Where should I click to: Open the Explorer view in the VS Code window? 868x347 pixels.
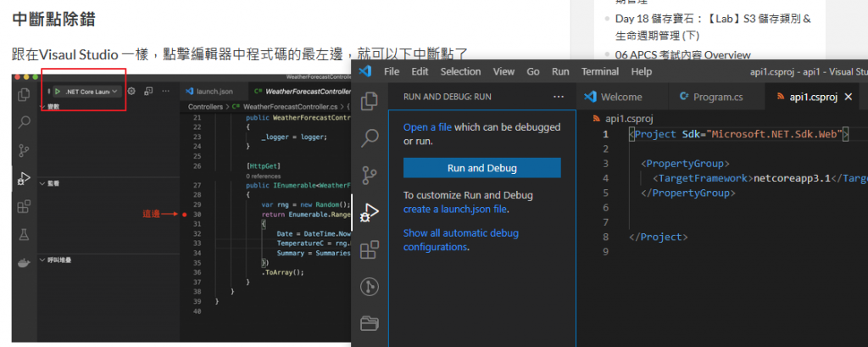coord(370,100)
